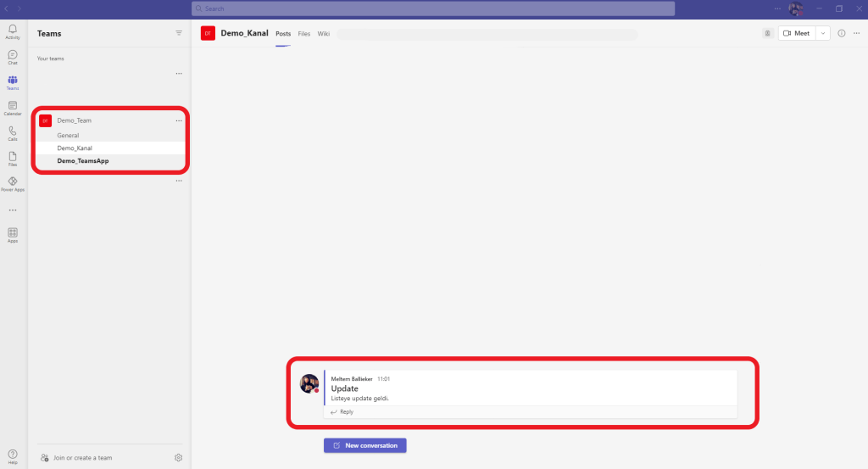Click the Help icon at bottom left
868x469 pixels.
13,456
